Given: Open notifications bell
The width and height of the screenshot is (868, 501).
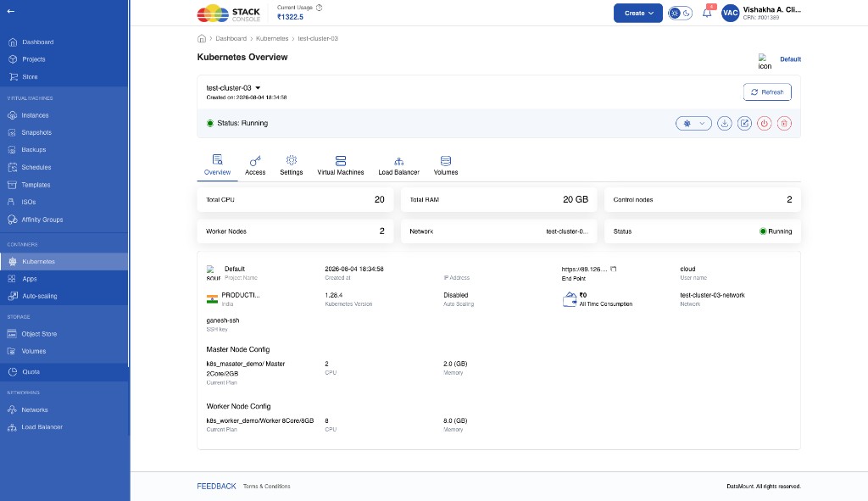Looking at the screenshot, I should [x=707, y=13].
